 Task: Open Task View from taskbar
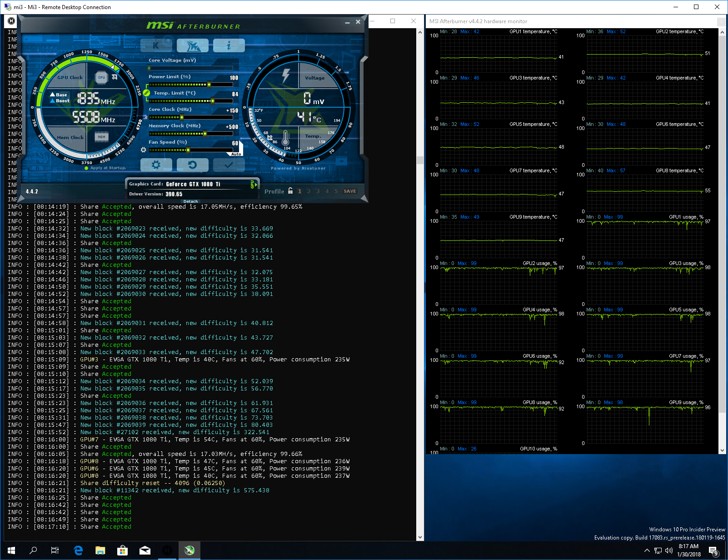coord(55,550)
